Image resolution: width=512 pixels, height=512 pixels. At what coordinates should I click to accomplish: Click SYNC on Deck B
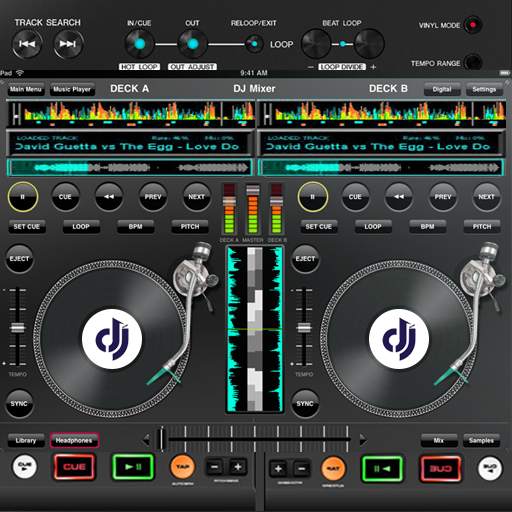pos(305,404)
